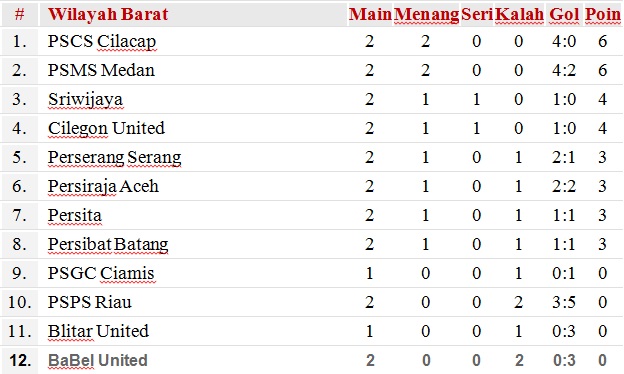Click the Menang column header
This screenshot has width=624, height=374.
426,15
